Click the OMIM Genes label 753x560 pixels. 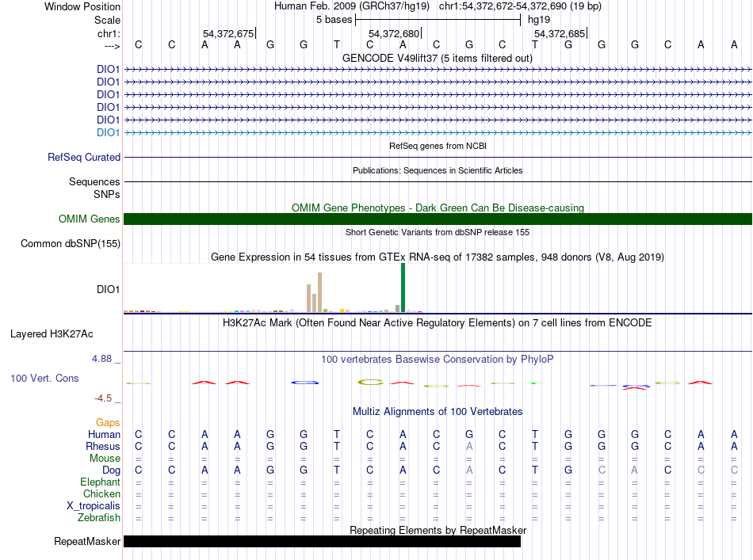pyautogui.click(x=89, y=219)
